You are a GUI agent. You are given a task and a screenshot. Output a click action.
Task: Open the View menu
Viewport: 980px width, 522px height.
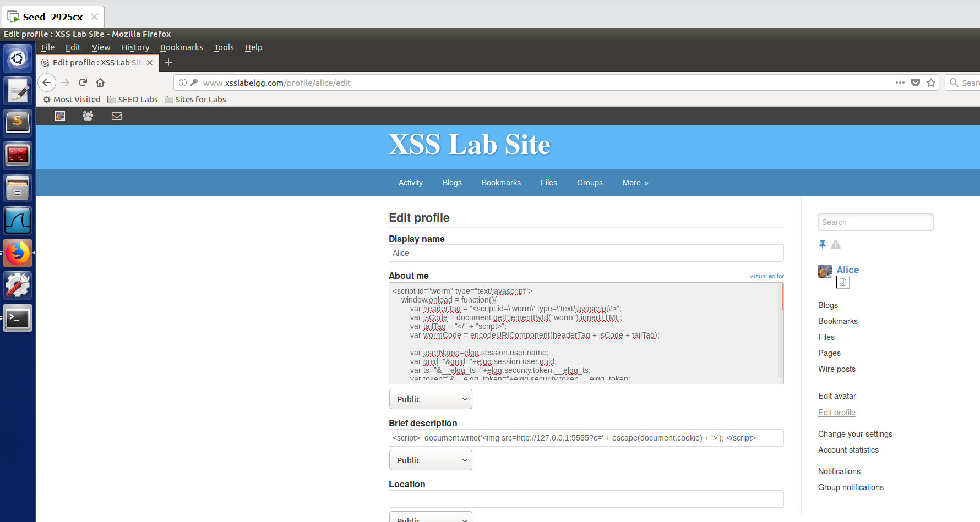point(101,47)
